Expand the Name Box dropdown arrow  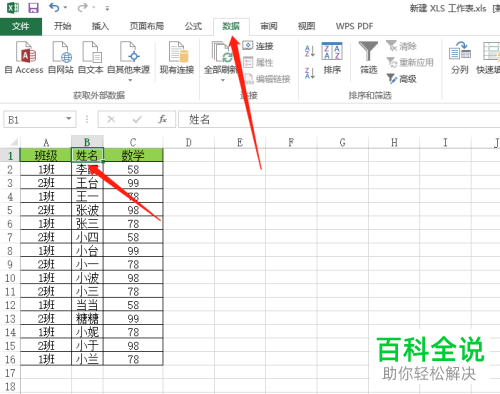(x=69, y=119)
